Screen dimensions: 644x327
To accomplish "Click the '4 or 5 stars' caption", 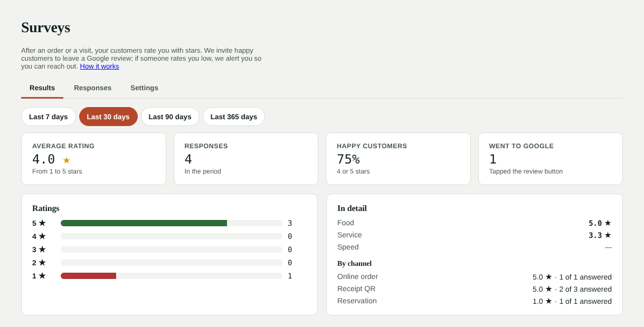I will click(x=353, y=171).
